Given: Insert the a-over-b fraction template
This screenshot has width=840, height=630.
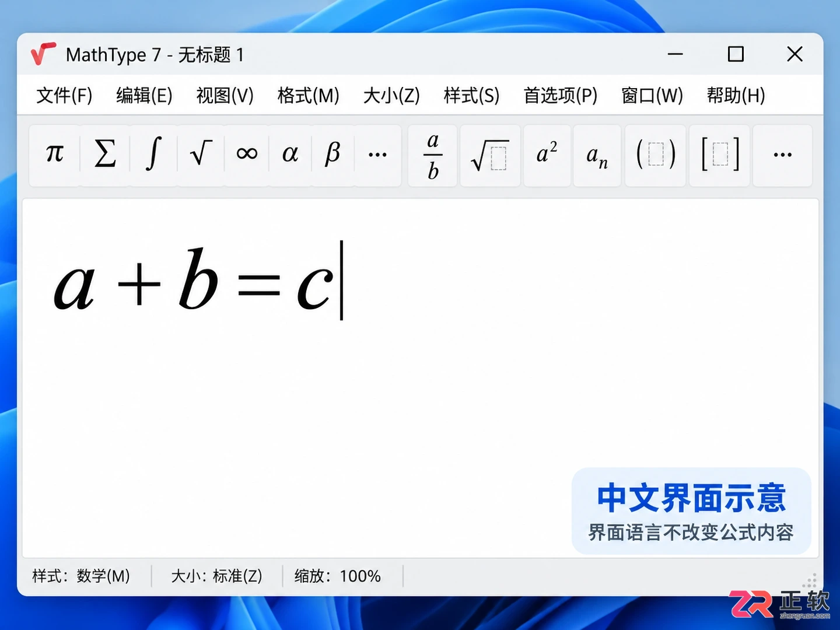Looking at the screenshot, I should (433, 156).
